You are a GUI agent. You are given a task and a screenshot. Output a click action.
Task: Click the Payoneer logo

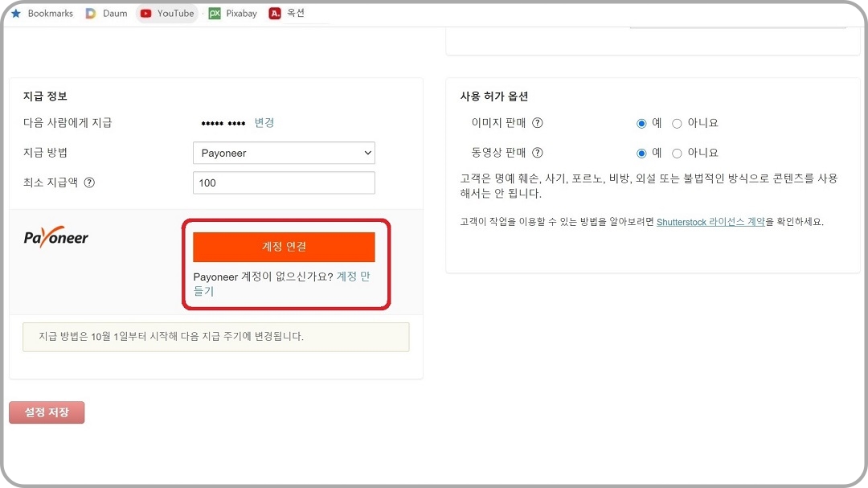click(x=55, y=237)
